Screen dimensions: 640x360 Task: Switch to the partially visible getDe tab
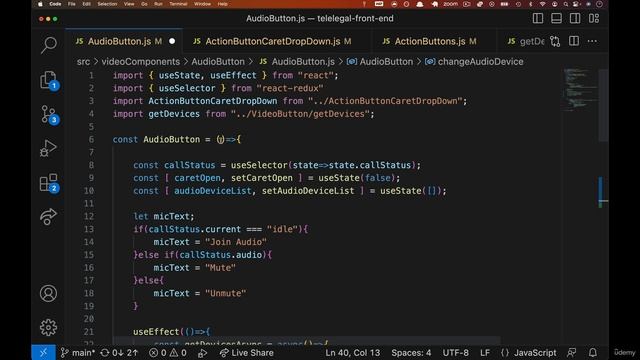pos(526,41)
